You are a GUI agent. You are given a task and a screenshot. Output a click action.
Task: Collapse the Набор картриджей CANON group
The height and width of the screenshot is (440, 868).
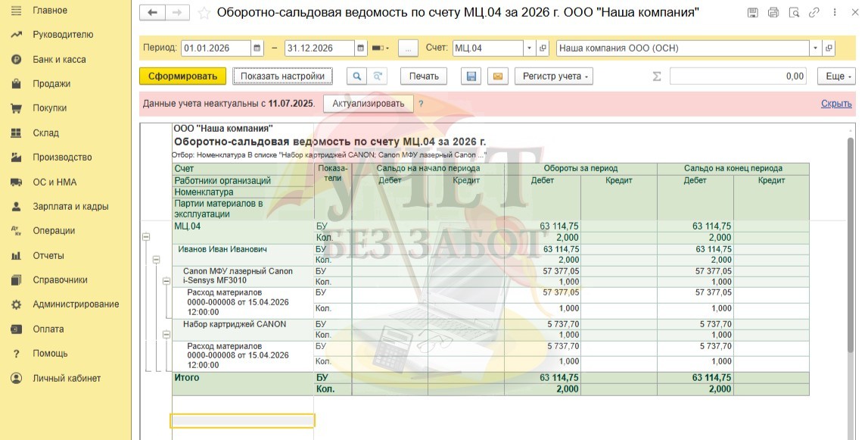click(167, 335)
